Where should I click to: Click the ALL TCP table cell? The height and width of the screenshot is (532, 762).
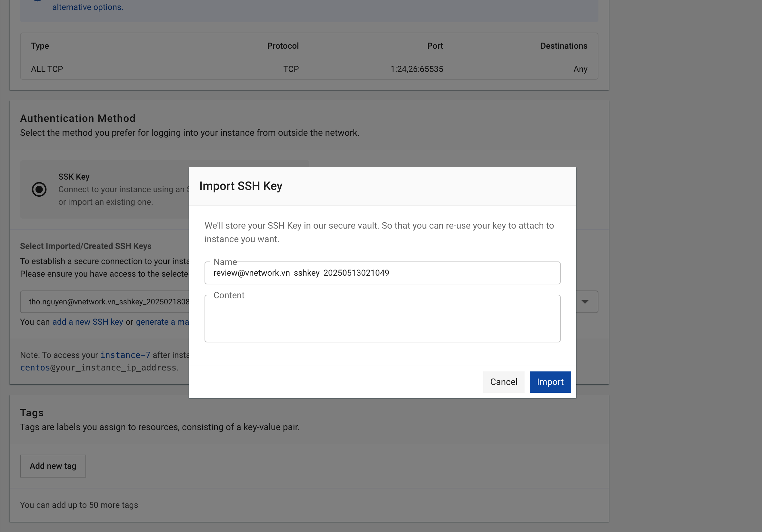coord(47,69)
